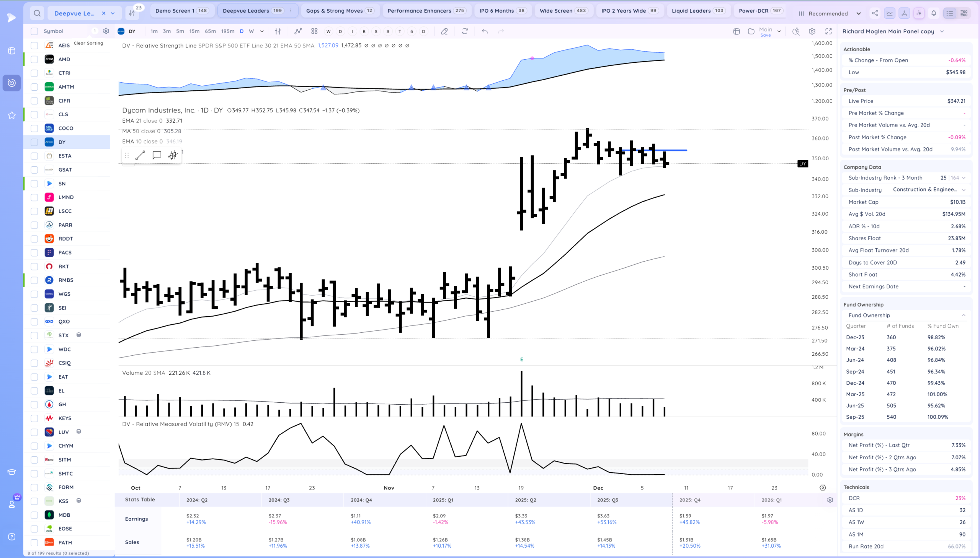Select the 65m timeframe
Image resolution: width=980 pixels, height=558 pixels.
pyautogui.click(x=210, y=31)
